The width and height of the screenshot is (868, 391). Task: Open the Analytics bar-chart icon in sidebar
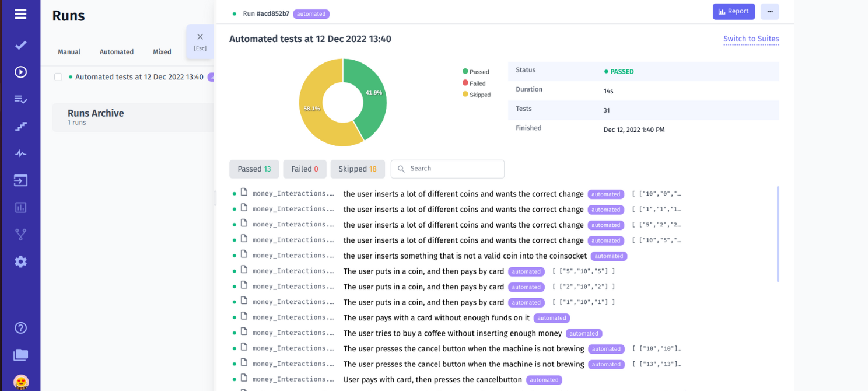coord(20,207)
